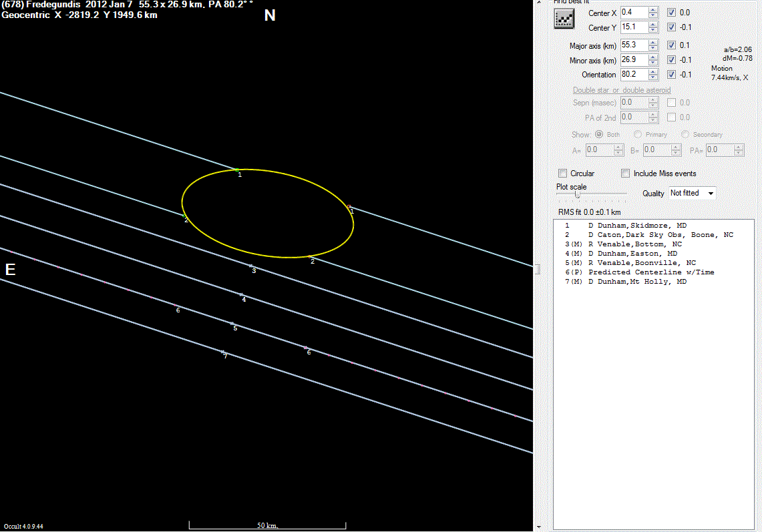Click the Find best fit icon button
The image size is (762, 532).
pyautogui.click(x=564, y=19)
